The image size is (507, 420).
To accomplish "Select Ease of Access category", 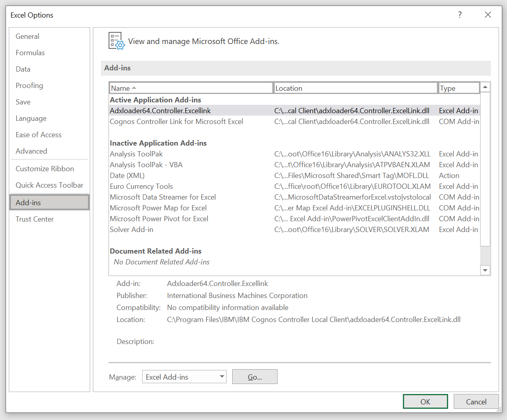I will [49, 135].
